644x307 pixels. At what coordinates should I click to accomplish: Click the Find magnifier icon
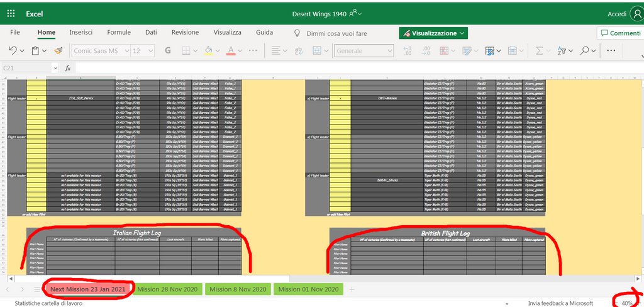(x=584, y=50)
